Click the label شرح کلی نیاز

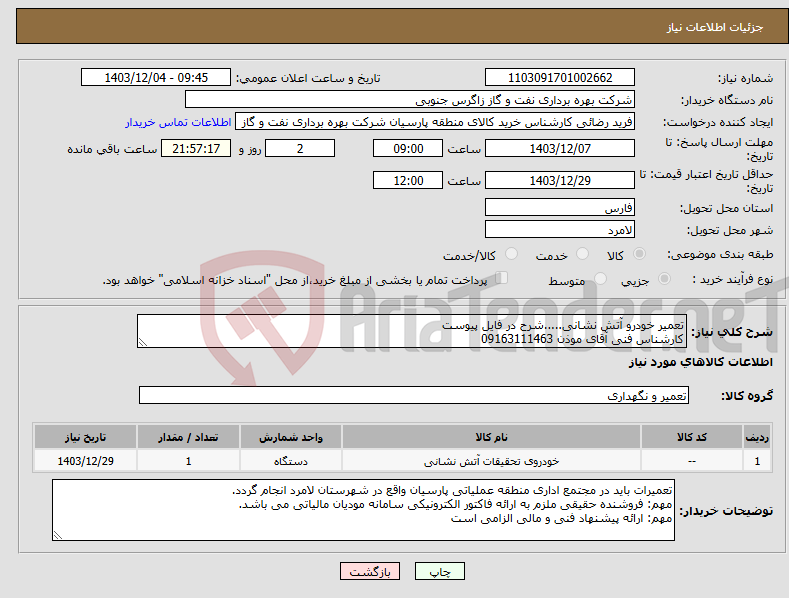click(732, 332)
